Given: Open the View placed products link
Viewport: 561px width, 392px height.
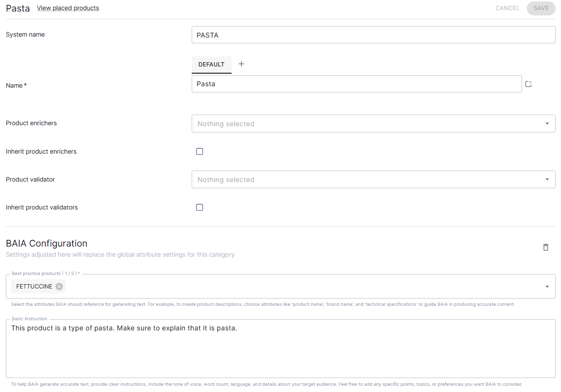Looking at the screenshot, I should pyautogui.click(x=68, y=8).
